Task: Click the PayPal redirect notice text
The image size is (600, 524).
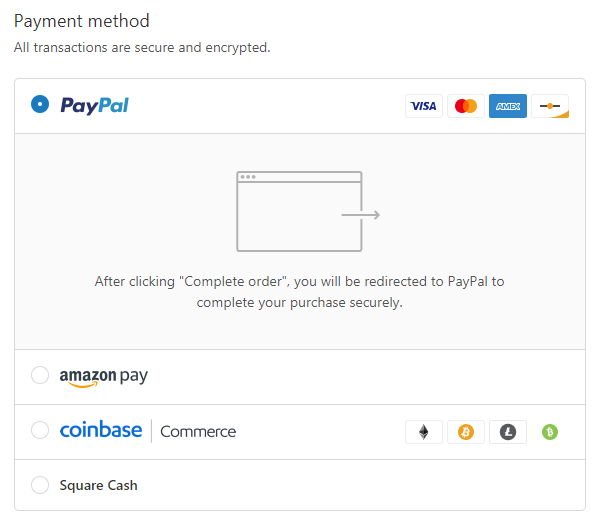Action: coord(300,291)
